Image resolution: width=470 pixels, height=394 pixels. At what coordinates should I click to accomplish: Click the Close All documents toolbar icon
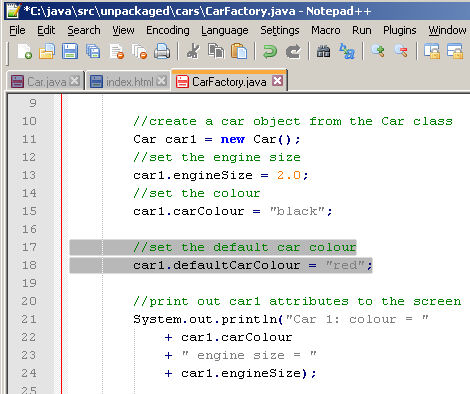[139, 52]
